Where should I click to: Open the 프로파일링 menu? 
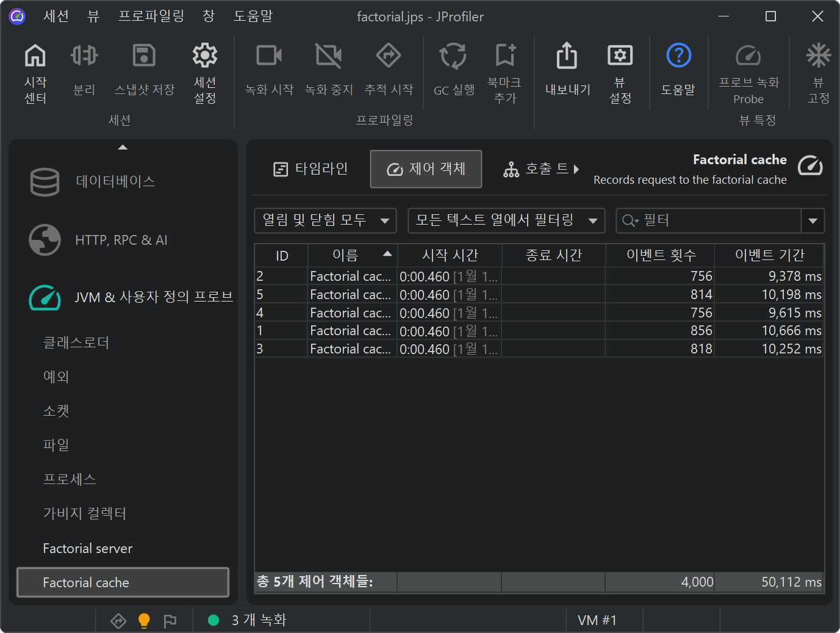(x=151, y=16)
